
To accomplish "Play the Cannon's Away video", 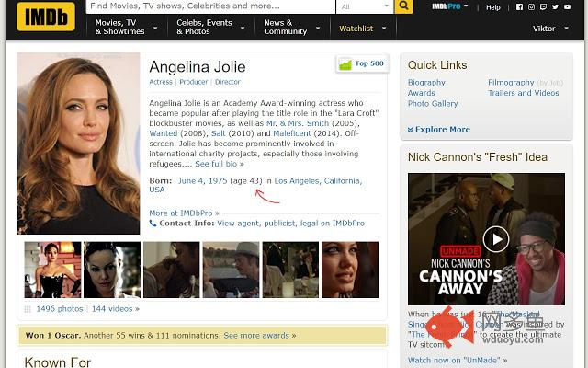I will click(496, 239).
